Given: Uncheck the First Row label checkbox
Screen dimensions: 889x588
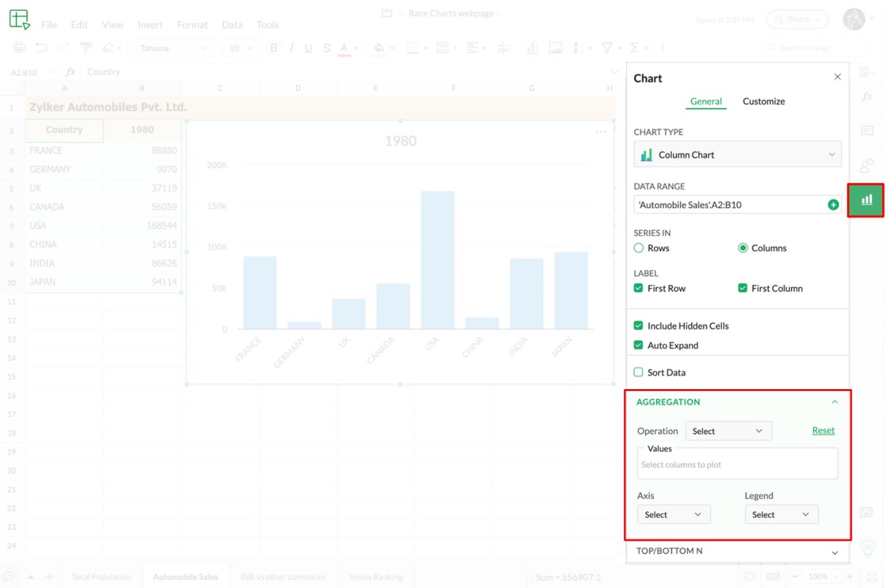Looking at the screenshot, I should [x=639, y=288].
